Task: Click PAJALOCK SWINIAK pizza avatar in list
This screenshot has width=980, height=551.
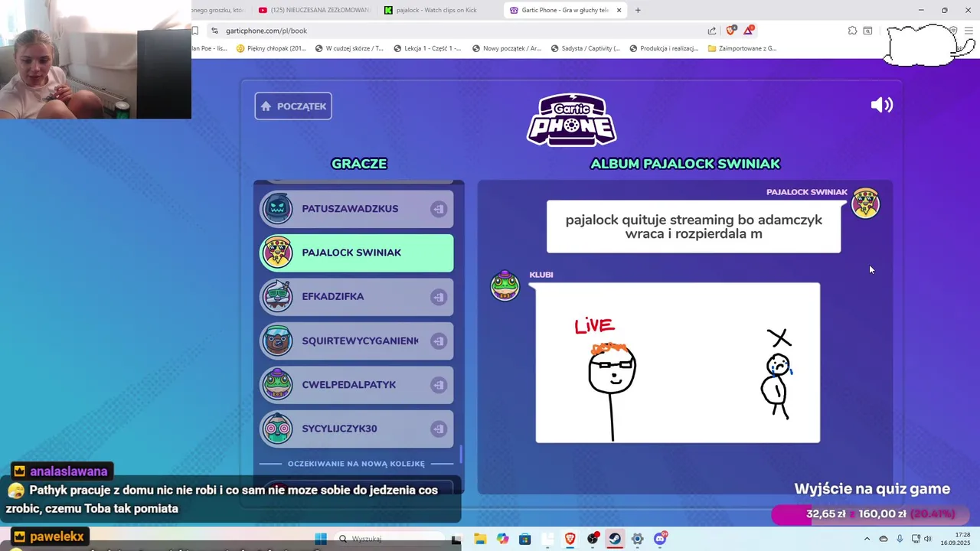Action: [x=277, y=253]
